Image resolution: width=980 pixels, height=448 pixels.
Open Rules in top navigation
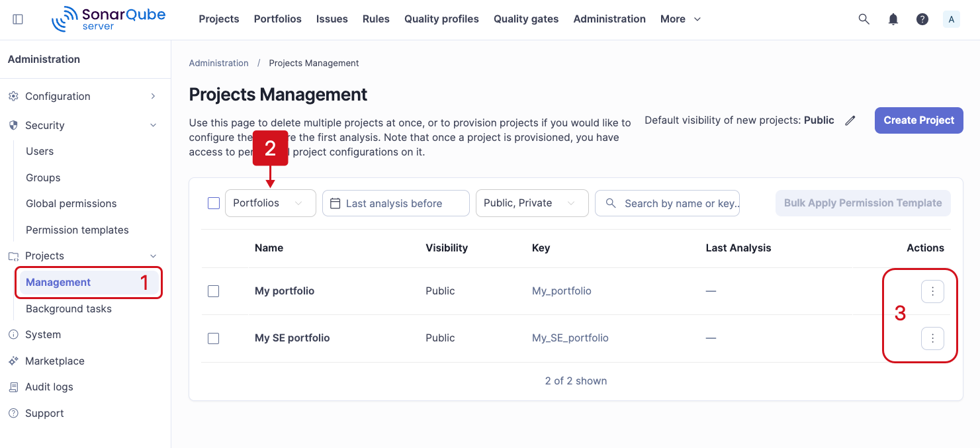tap(376, 19)
